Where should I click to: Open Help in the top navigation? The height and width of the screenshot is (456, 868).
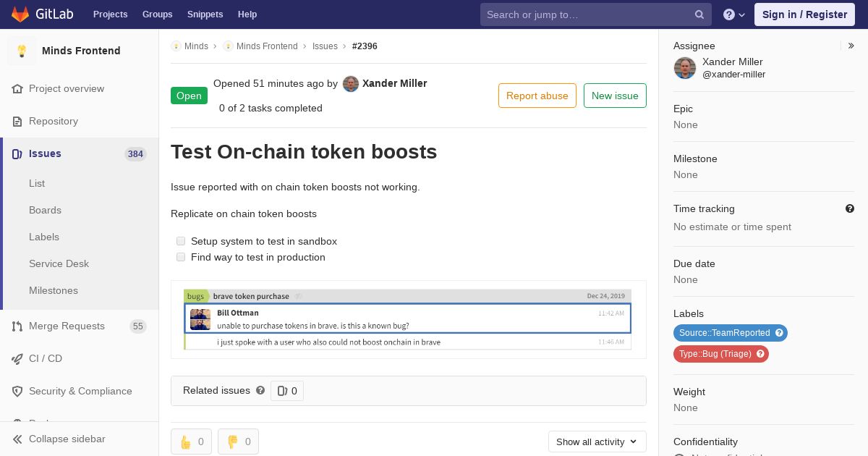(247, 14)
